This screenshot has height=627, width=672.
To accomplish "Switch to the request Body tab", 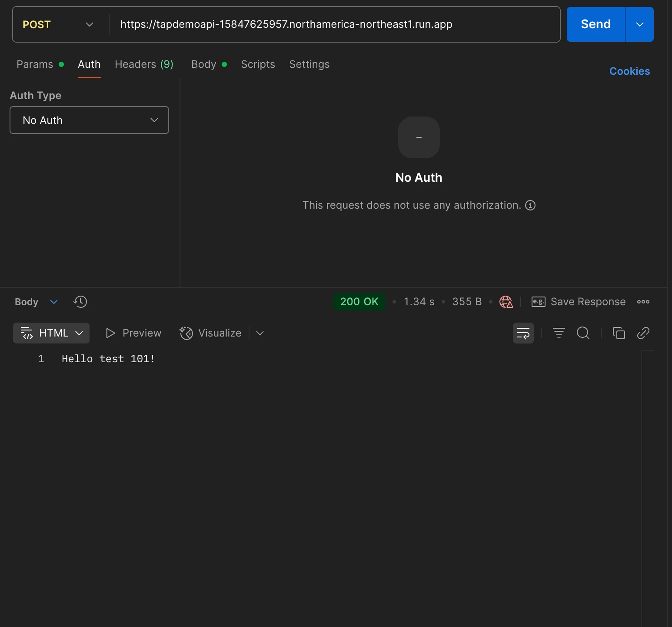I will pyautogui.click(x=209, y=64).
